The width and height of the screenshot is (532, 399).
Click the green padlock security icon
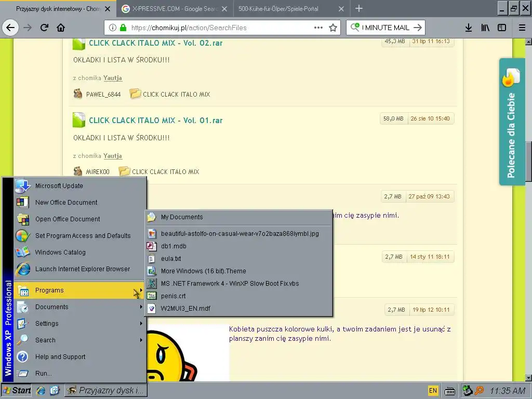123,28
